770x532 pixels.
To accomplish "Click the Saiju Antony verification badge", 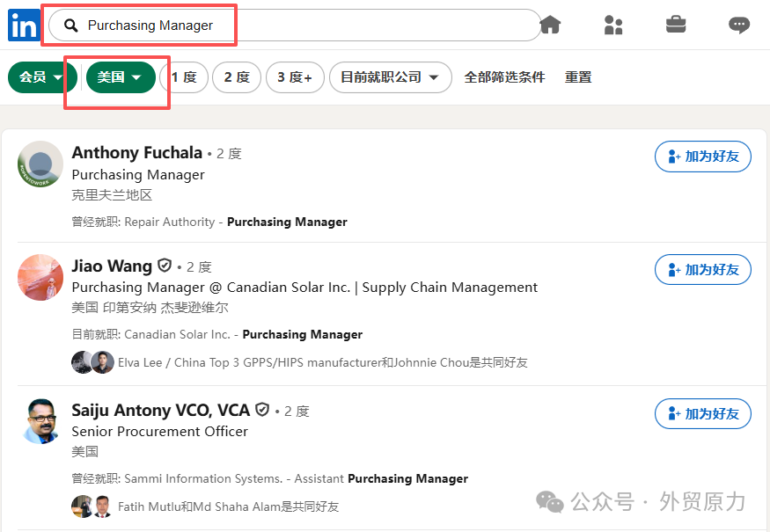I will tap(263, 409).
